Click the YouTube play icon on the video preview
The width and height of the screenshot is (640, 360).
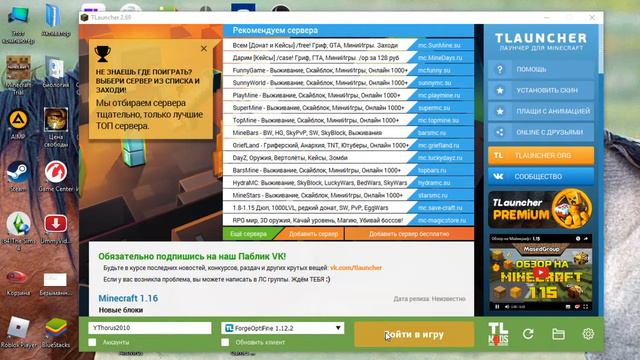[540, 272]
